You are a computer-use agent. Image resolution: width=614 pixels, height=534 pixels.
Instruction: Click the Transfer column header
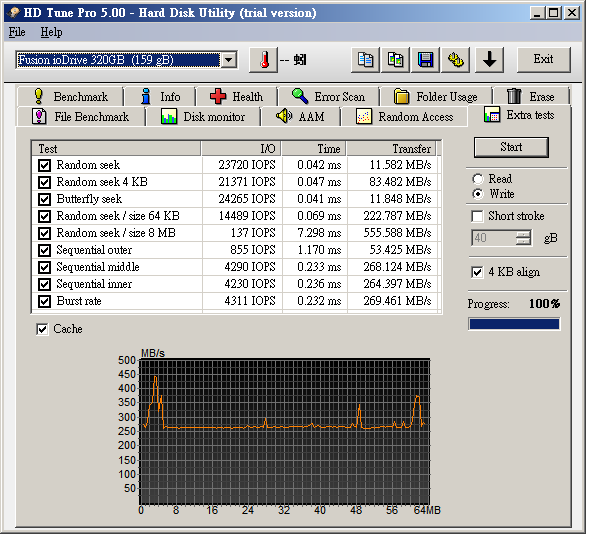(x=391, y=149)
